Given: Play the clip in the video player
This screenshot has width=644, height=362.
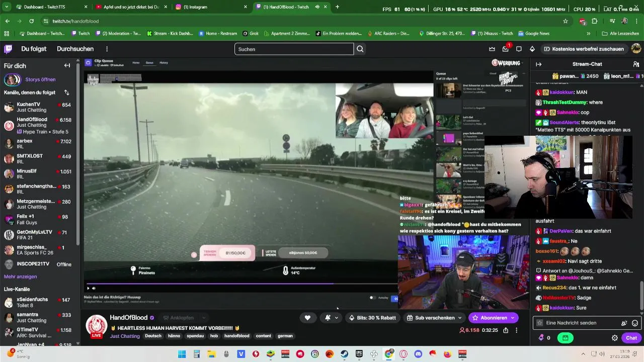Looking at the screenshot, I should (x=88, y=288).
